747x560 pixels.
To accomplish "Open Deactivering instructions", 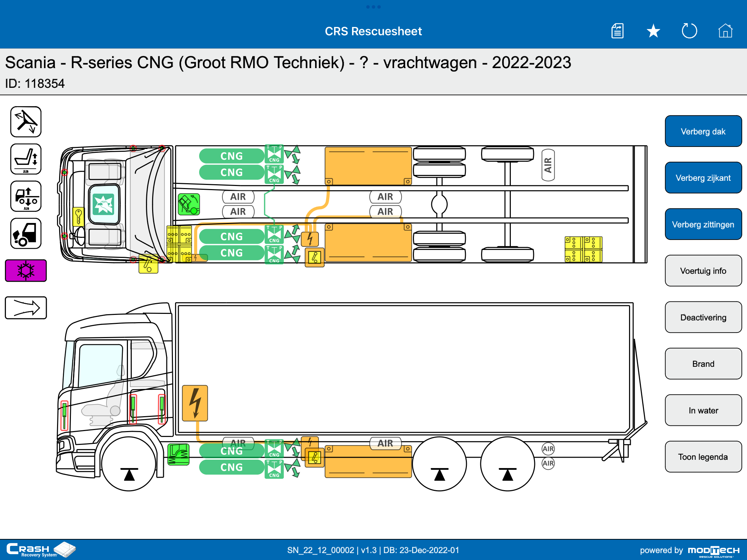I will click(703, 317).
